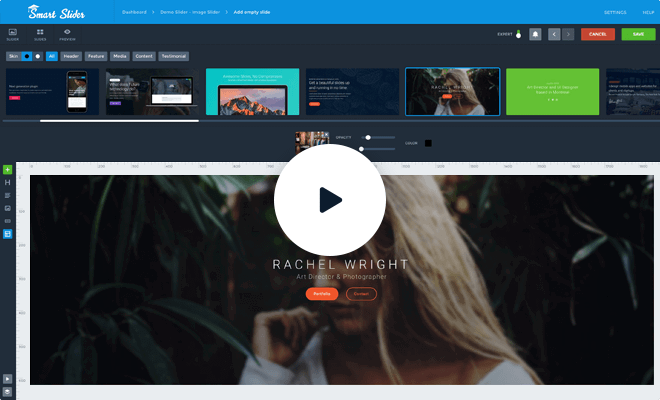Click the Dashboard breadcrumb link

[134, 12]
